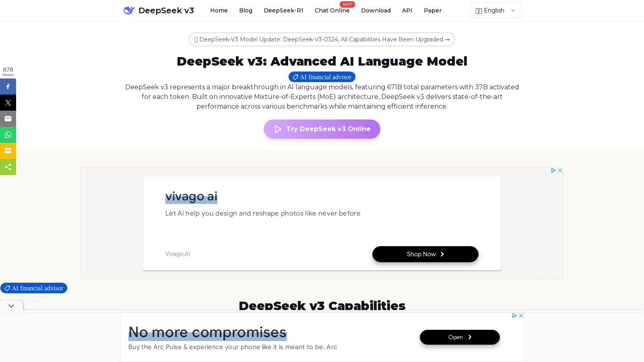Open the Blog menu item
The width and height of the screenshot is (644, 362).
(246, 10)
